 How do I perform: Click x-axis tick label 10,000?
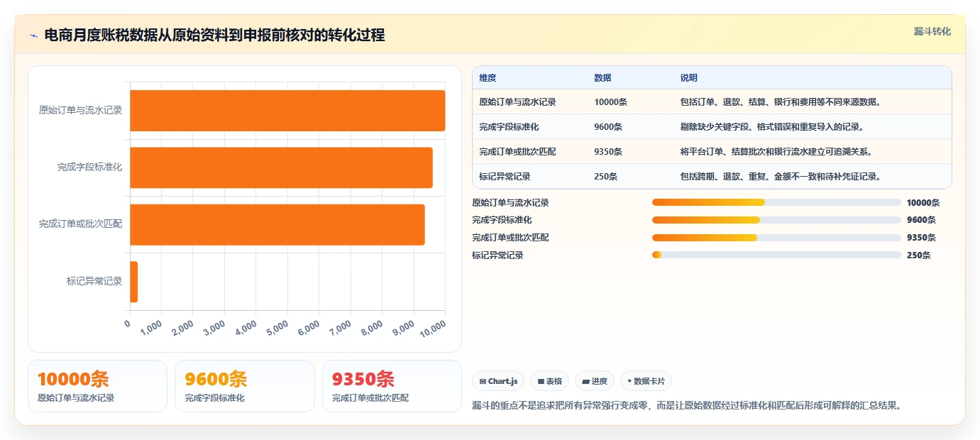click(x=434, y=328)
